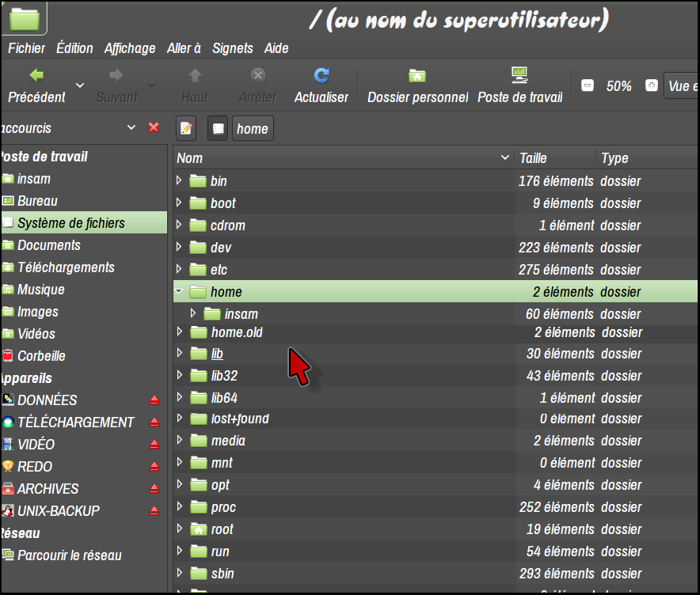Open the raccourcis sidebar dropdown
This screenshot has width=700, height=595.
point(131,127)
